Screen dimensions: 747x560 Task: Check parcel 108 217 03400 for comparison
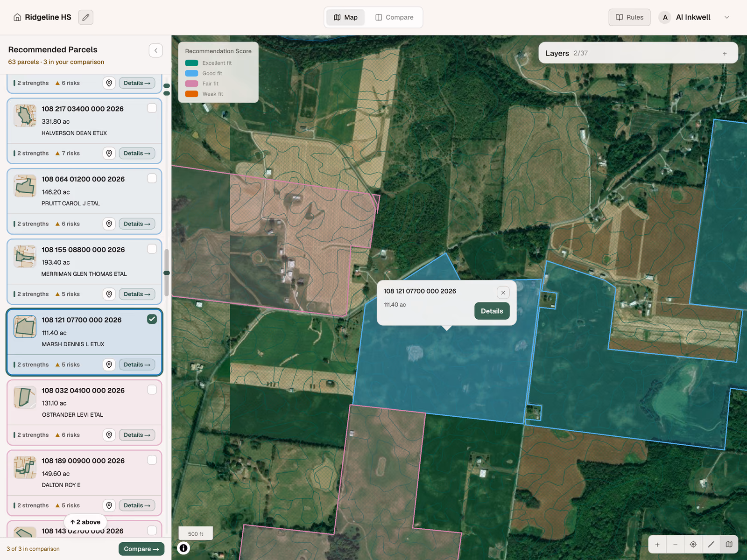coord(152,108)
